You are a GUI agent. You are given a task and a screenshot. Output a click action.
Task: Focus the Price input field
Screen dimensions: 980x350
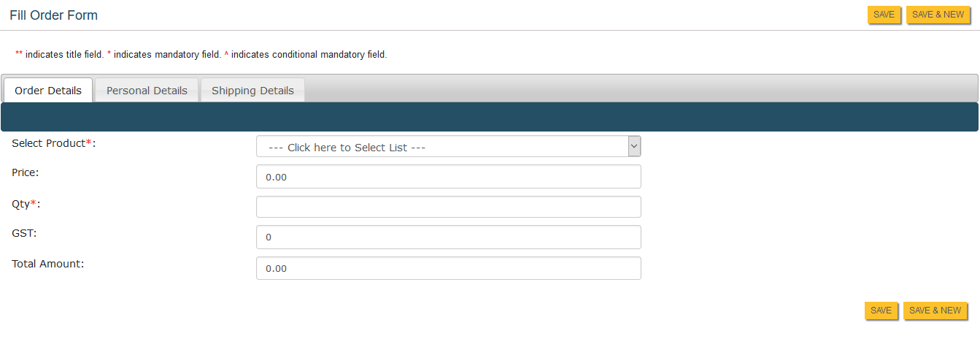[448, 177]
